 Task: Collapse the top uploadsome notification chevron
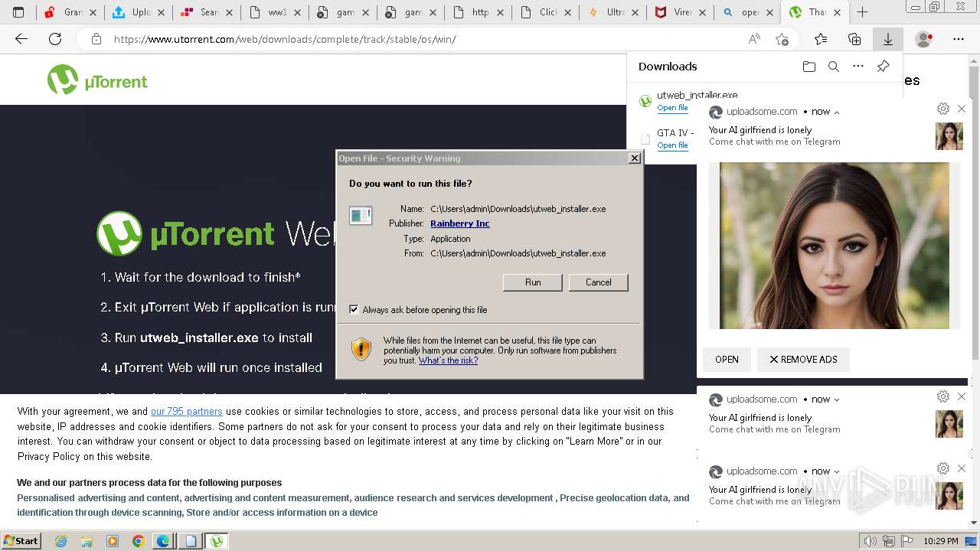coord(836,112)
